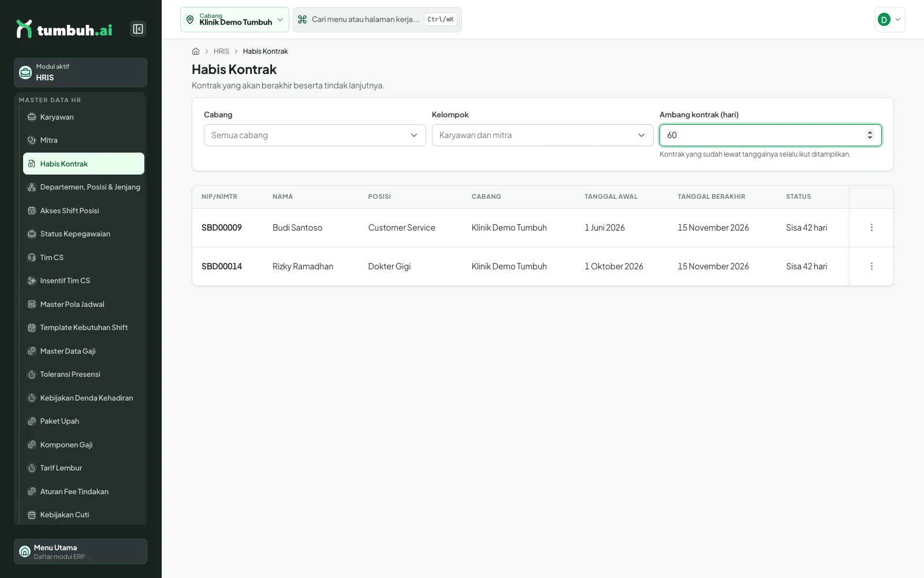Expand the Karyawan dan mitra dropdown
Image resolution: width=924 pixels, height=578 pixels.
coord(542,135)
